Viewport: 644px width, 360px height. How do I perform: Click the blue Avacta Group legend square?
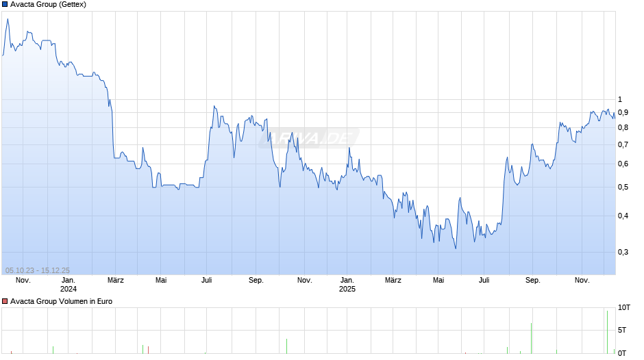pyautogui.click(x=5, y=5)
